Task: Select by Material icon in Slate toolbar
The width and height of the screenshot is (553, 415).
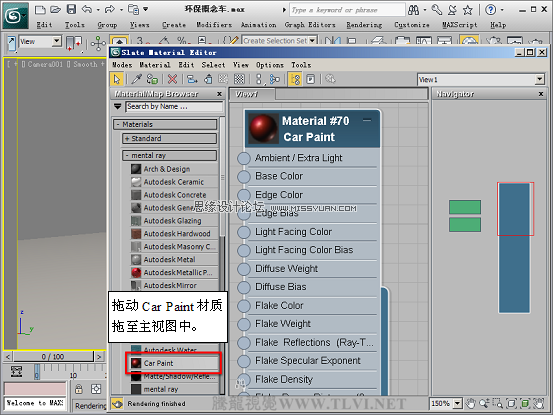Action: coord(330,79)
